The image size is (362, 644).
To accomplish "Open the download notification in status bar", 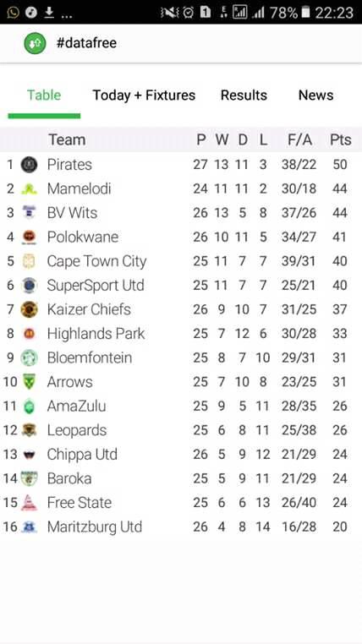I will click(x=49, y=13).
